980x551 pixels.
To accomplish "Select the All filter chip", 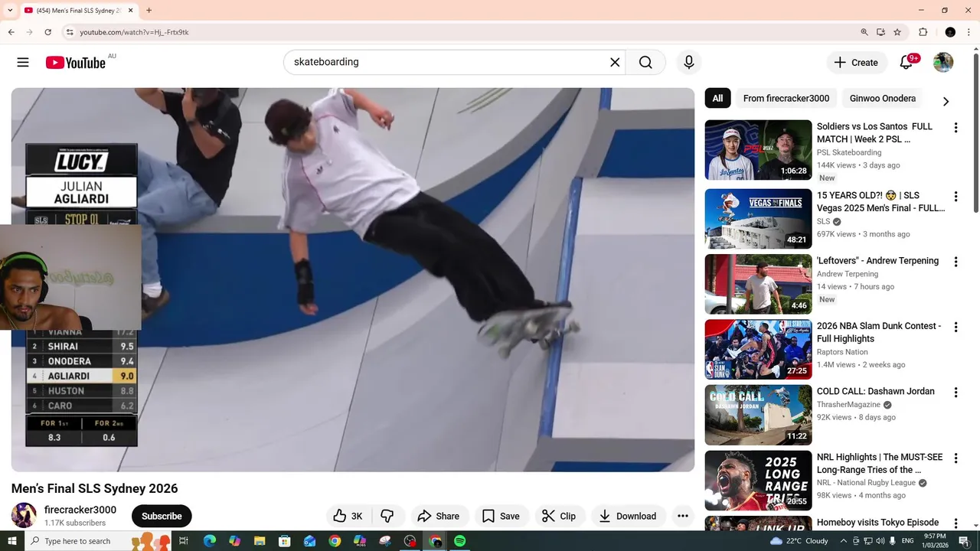I will pos(717,99).
